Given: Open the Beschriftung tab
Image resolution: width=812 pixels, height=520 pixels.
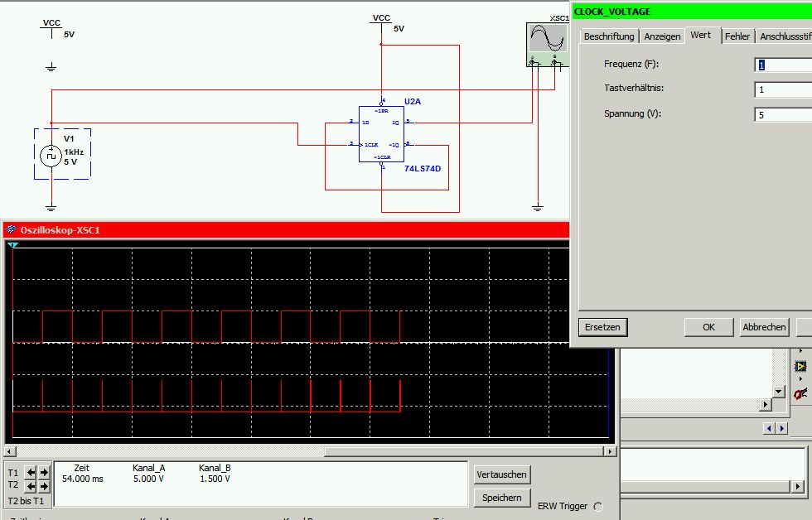Looking at the screenshot, I should (x=609, y=36).
